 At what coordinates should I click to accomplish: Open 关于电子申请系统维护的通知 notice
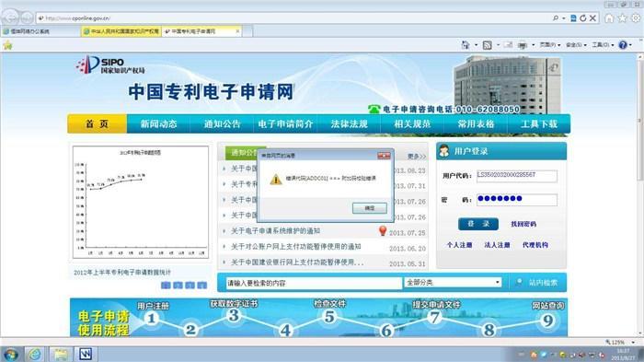tap(275, 231)
